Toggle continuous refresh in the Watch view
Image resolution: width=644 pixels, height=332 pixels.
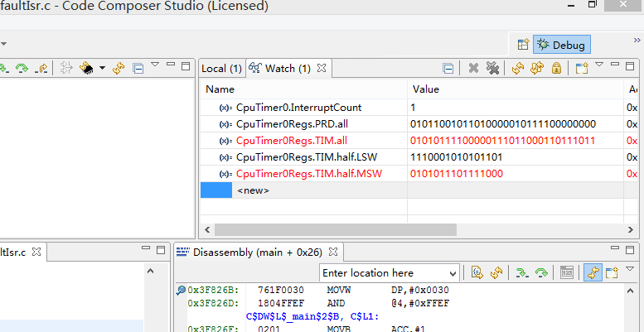pos(537,68)
